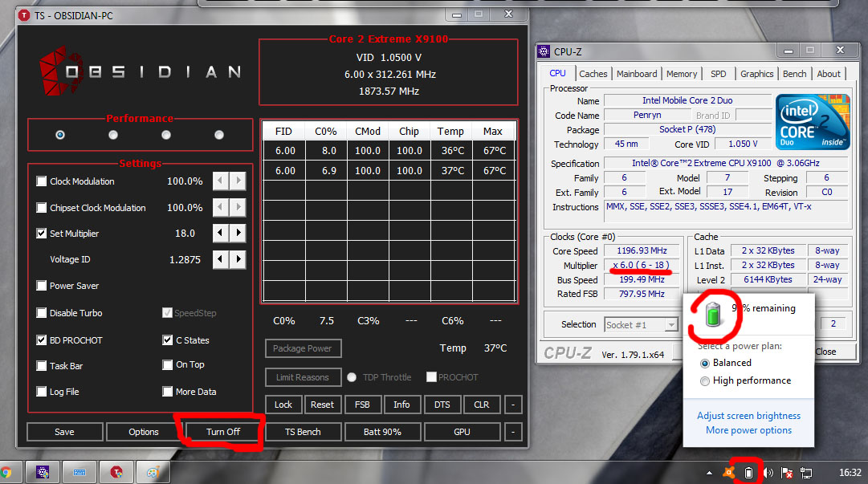
Task: Uncheck the Set Multiplier checkbox
Action: coord(42,233)
